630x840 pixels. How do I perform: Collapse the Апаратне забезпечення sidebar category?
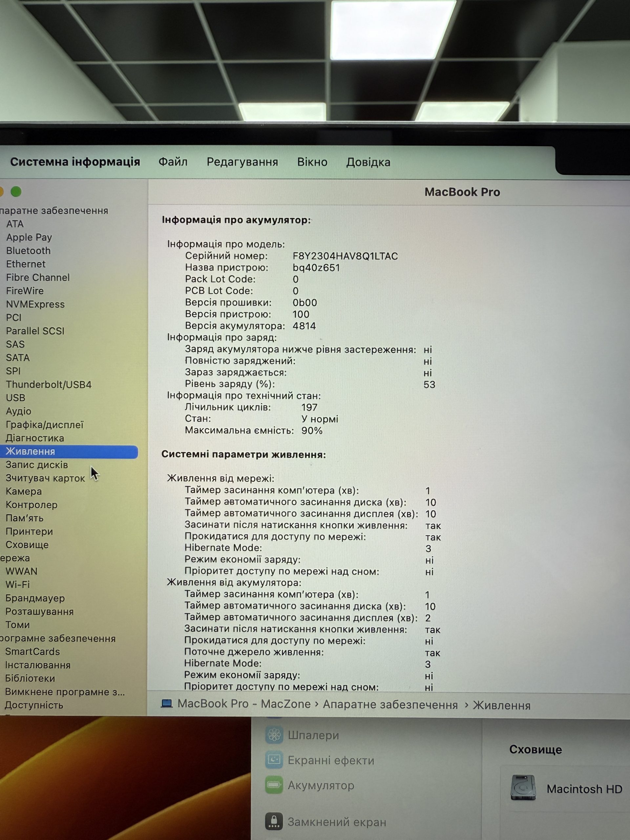pos(54,210)
